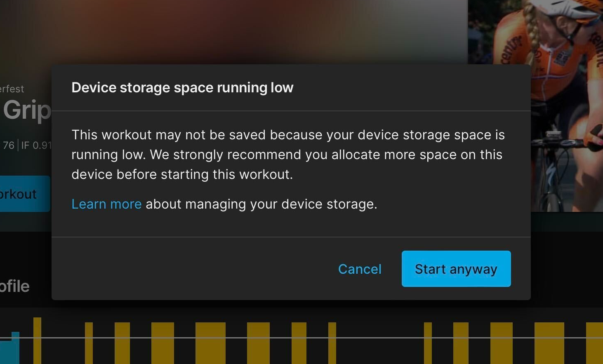Select the second yellow interval bar in the profile
This screenshot has height=364, width=603.
click(x=89, y=343)
